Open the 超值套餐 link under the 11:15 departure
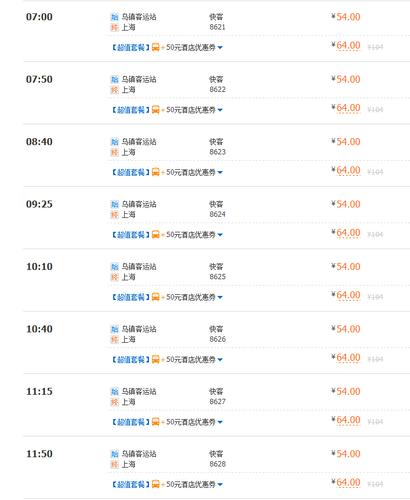Image resolution: width=410 pixels, height=500 pixels. click(131, 422)
